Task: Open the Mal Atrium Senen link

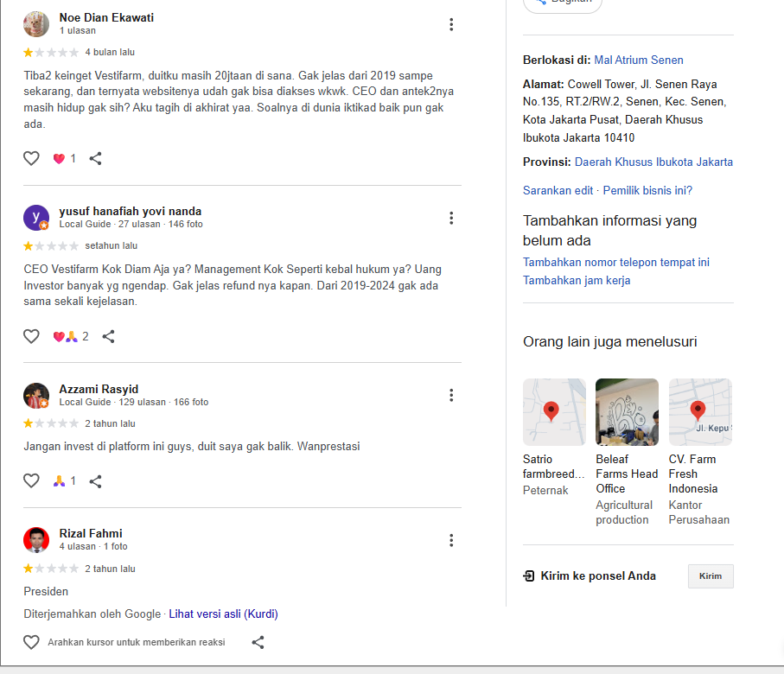Action: pos(639,60)
